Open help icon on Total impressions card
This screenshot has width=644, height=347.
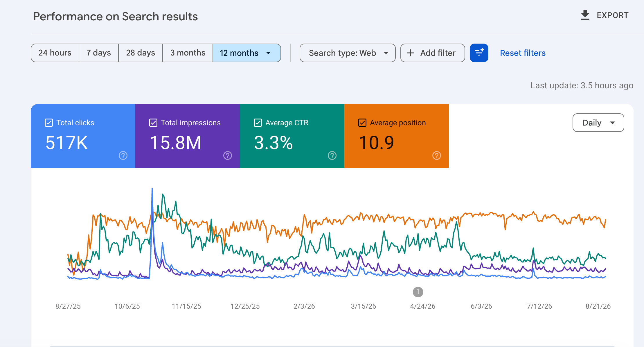228,155
